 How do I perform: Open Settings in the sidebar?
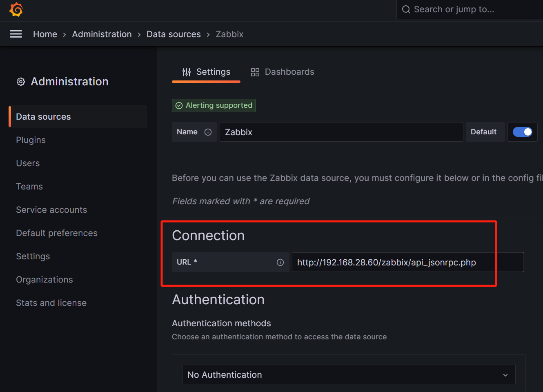[33, 256]
